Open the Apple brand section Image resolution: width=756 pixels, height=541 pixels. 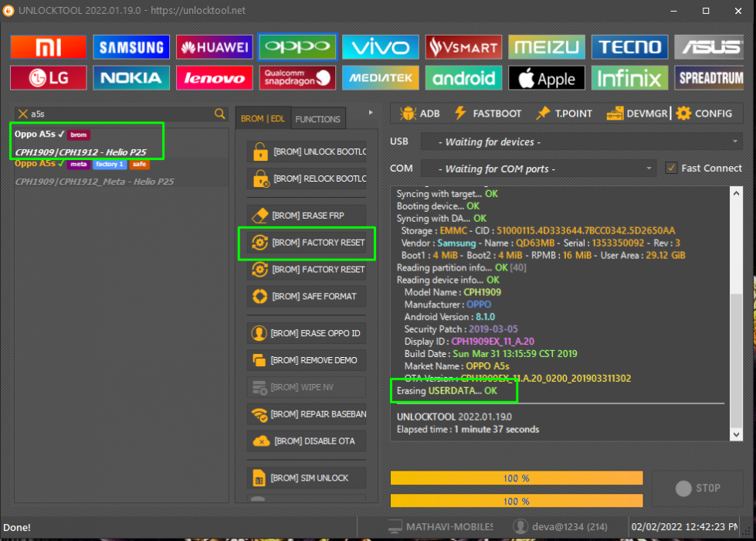pyautogui.click(x=546, y=78)
